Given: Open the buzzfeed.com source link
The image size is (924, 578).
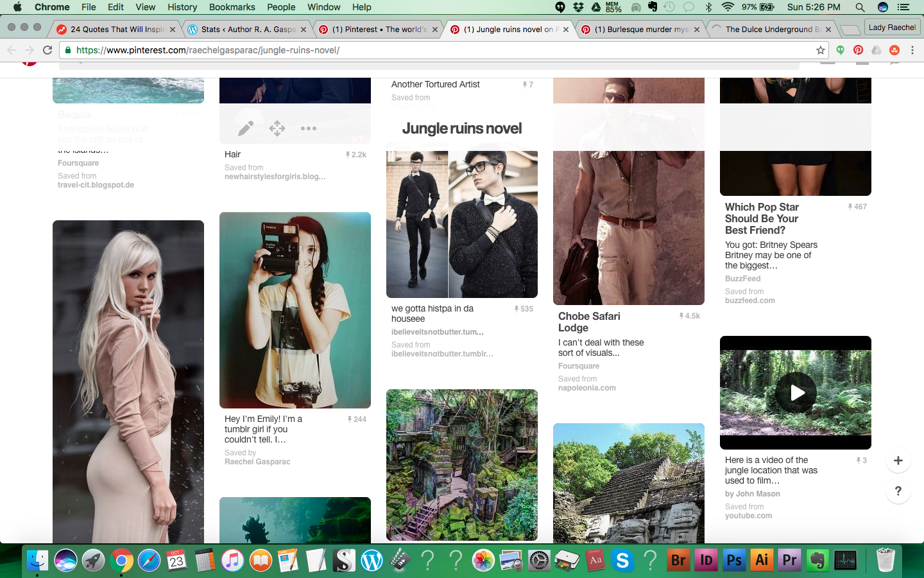Looking at the screenshot, I should click(x=749, y=301).
